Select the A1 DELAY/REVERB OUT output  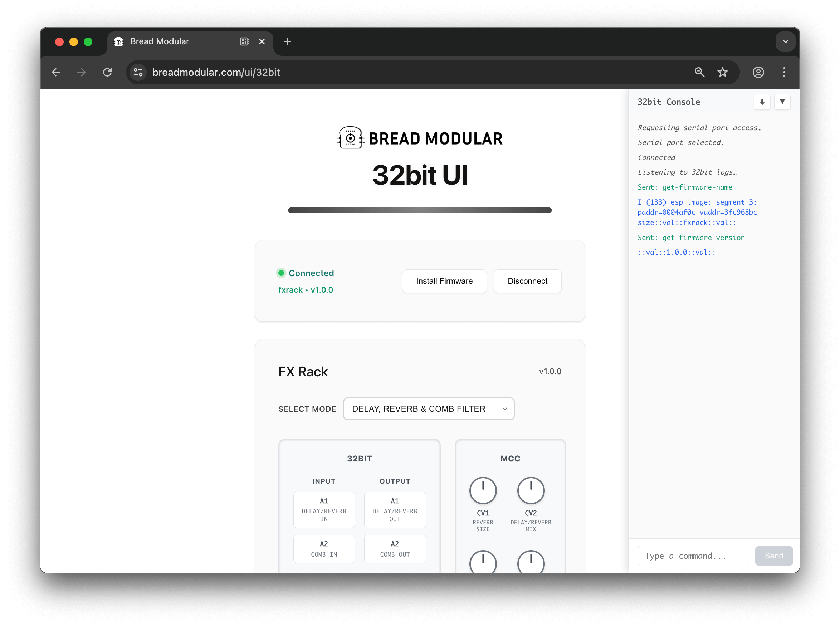[395, 510]
